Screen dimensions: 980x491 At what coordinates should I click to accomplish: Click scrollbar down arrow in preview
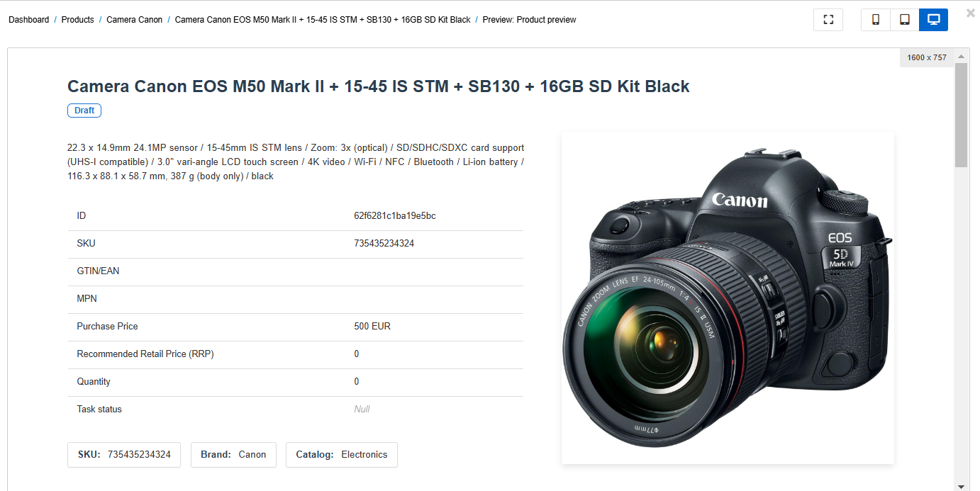961,486
